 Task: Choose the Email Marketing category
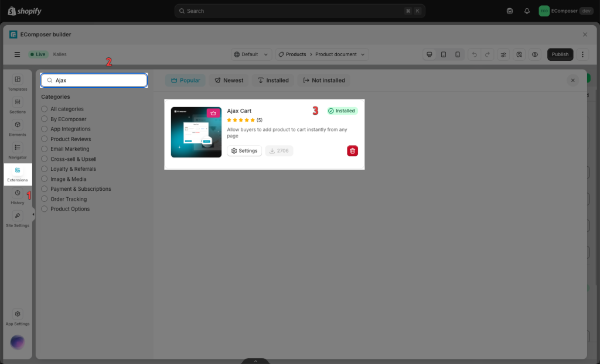coord(45,149)
